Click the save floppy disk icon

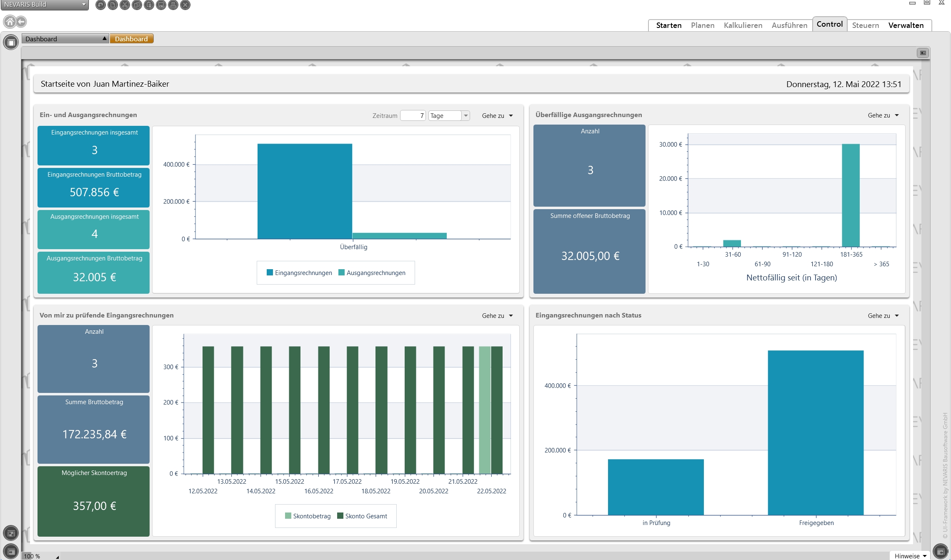[x=161, y=5]
